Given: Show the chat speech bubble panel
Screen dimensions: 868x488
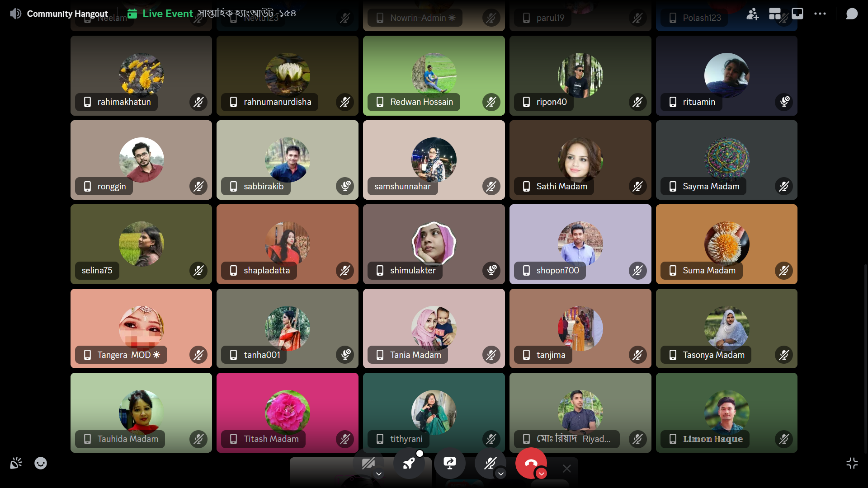Looking at the screenshot, I should click(x=852, y=14).
